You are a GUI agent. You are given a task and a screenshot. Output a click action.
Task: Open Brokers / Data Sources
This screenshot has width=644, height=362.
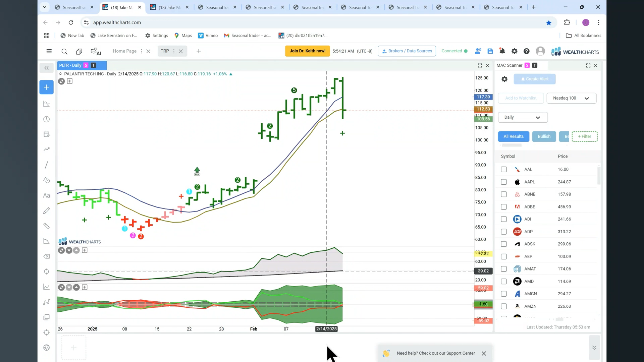click(407, 51)
